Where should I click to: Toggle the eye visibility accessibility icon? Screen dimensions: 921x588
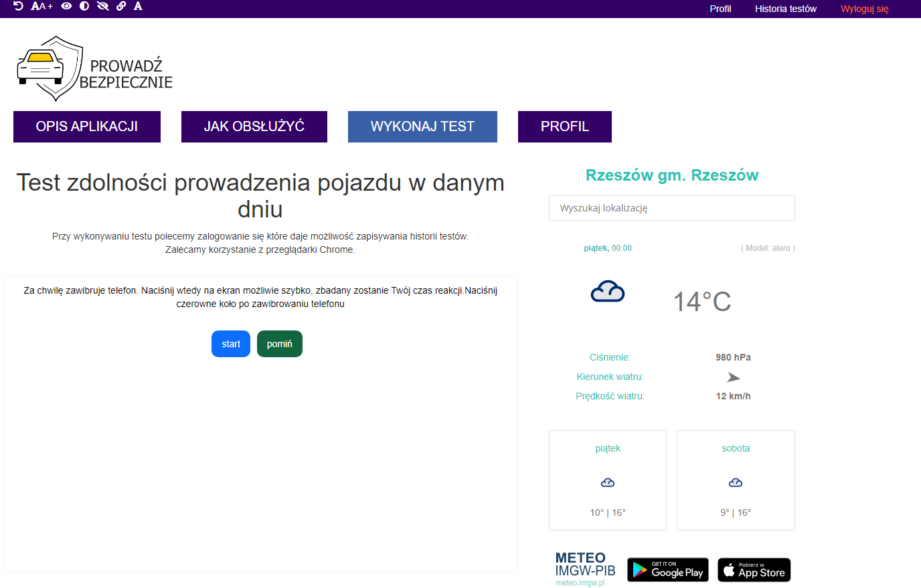pos(66,6)
